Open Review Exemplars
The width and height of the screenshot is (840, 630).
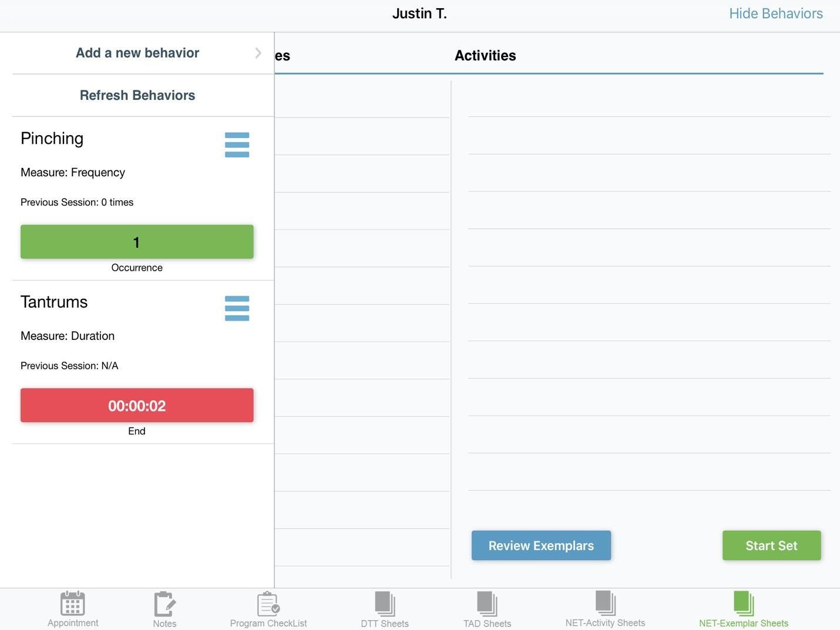541,545
